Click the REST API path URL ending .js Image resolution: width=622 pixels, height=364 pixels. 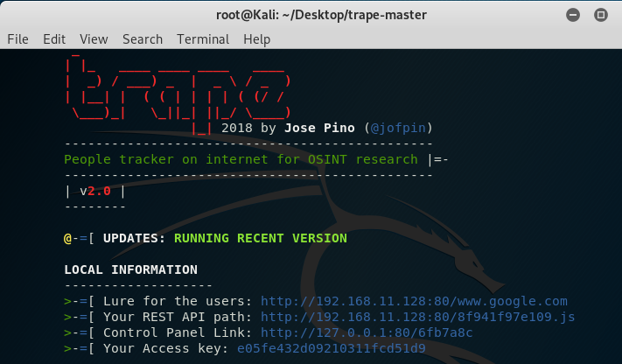point(417,317)
